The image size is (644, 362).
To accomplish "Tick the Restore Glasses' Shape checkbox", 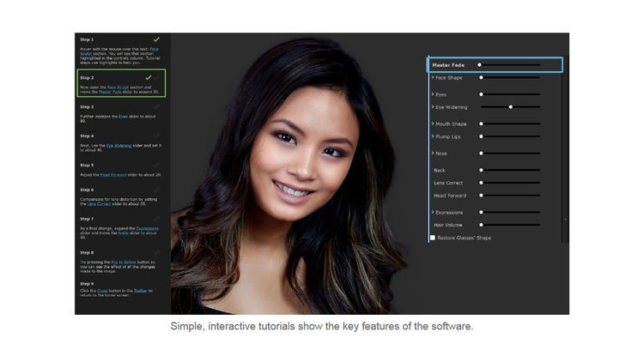I will [x=433, y=238].
